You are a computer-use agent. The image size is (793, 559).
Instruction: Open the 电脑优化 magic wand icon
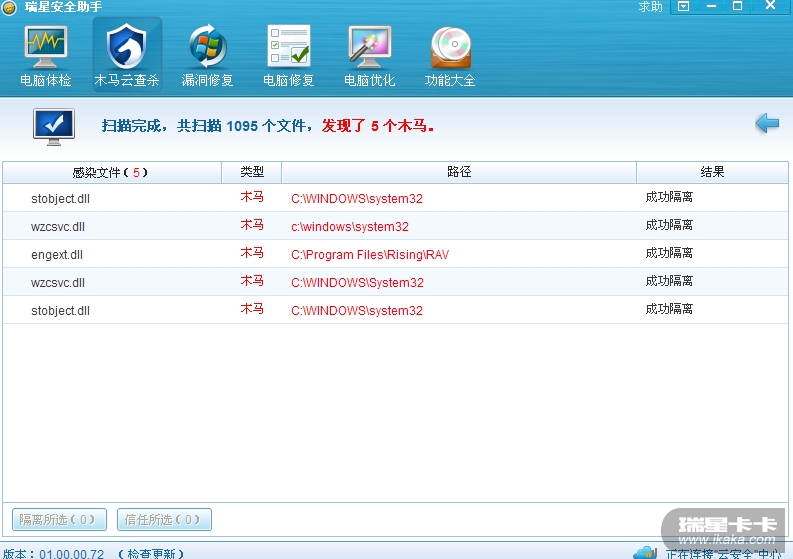pos(370,47)
